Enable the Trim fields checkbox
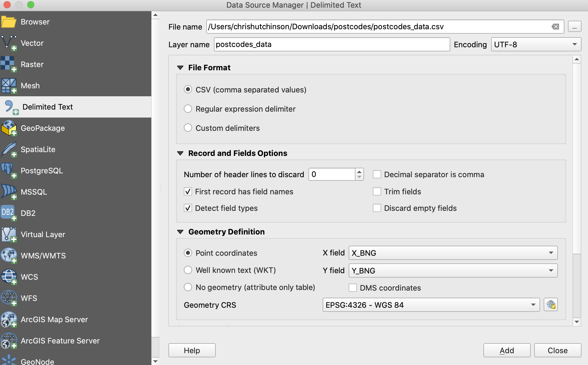This screenshot has width=588, height=365. tap(377, 192)
